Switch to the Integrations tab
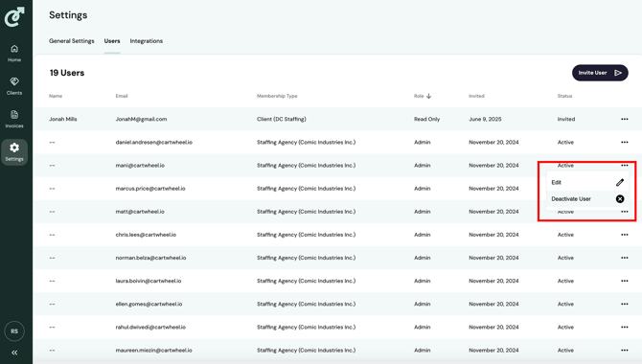 [147, 41]
